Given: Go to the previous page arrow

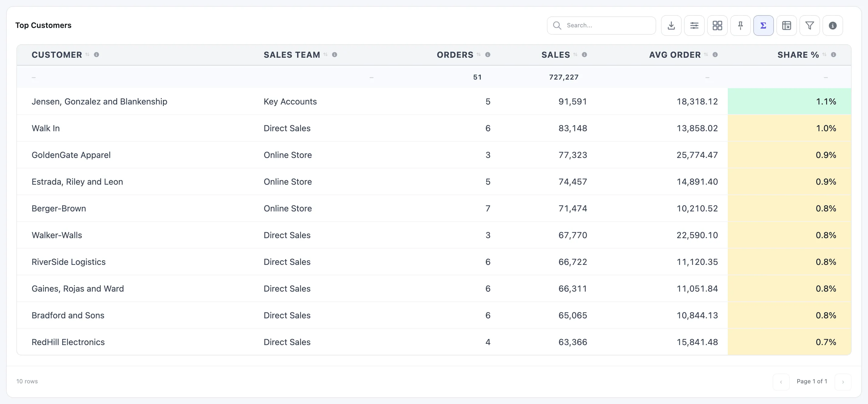Looking at the screenshot, I should coord(781,382).
